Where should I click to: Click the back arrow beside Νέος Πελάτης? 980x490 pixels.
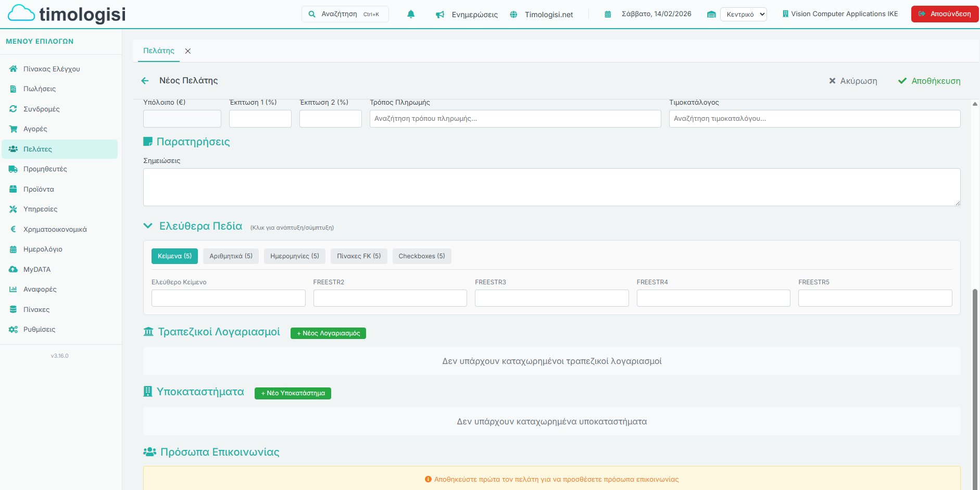pyautogui.click(x=145, y=81)
